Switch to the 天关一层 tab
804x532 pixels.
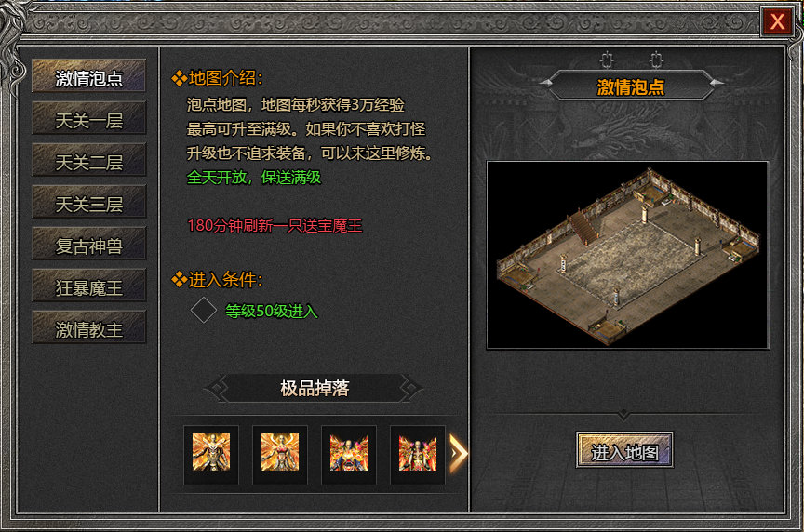pyautogui.click(x=88, y=118)
